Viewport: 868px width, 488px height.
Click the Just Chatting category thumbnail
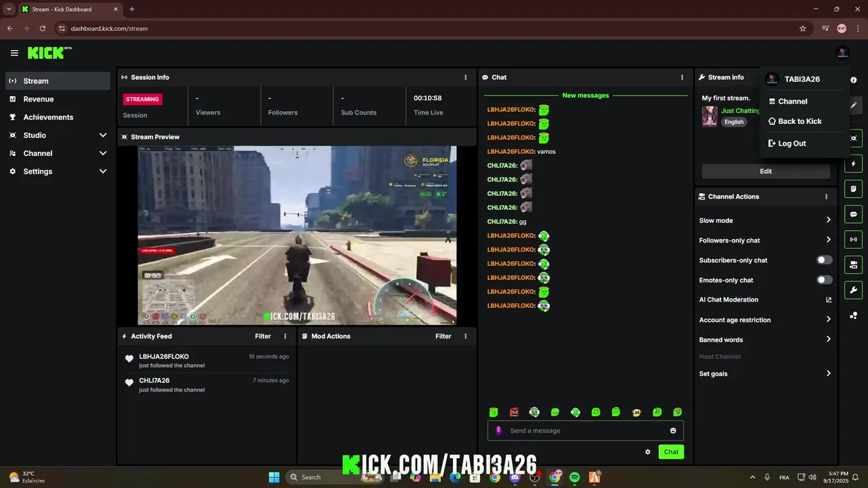[x=709, y=116]
